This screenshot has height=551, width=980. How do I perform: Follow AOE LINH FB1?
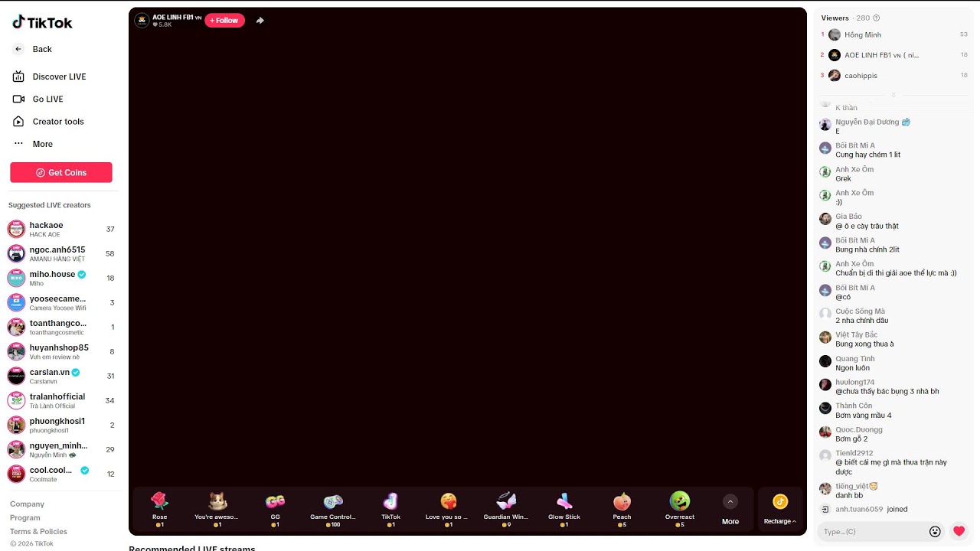[224, 21]
